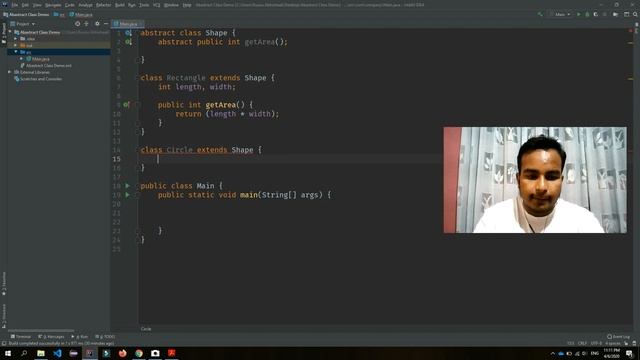Open Search Everywhere magnifier in IDE toolbar
The image size is (640, 360).
635,14
